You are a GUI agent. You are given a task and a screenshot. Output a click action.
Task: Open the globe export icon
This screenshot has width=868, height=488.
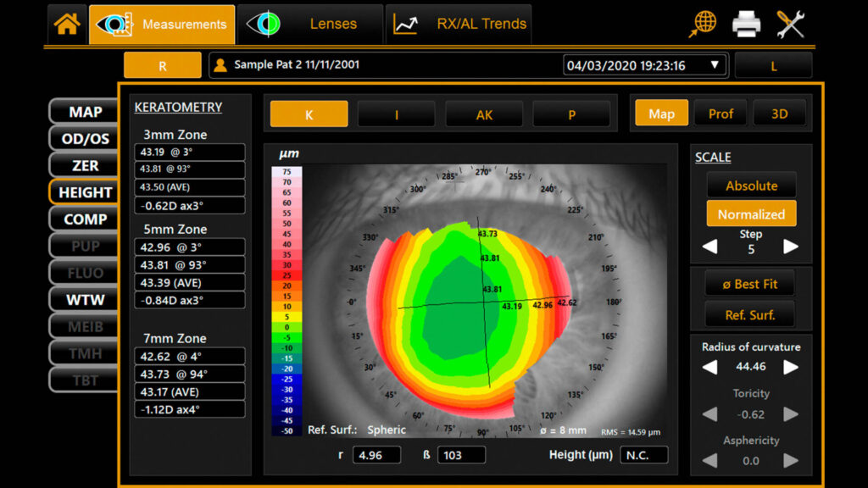coord(703,24)
